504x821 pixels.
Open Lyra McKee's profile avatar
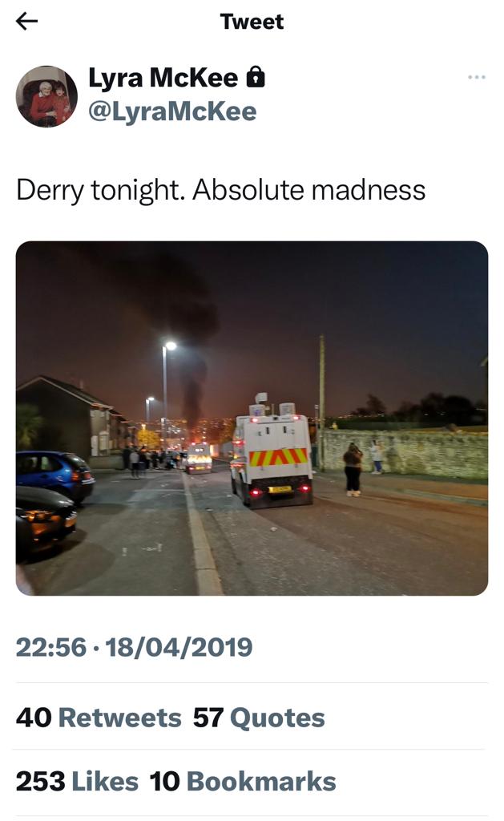click(x=46, y=96)
